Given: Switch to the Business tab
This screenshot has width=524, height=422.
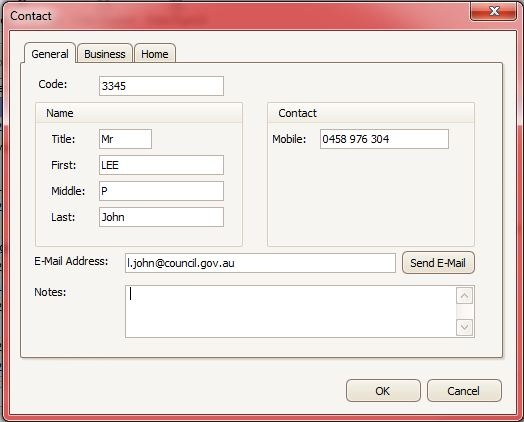Looking at the screenshot, I should [105, 54].
